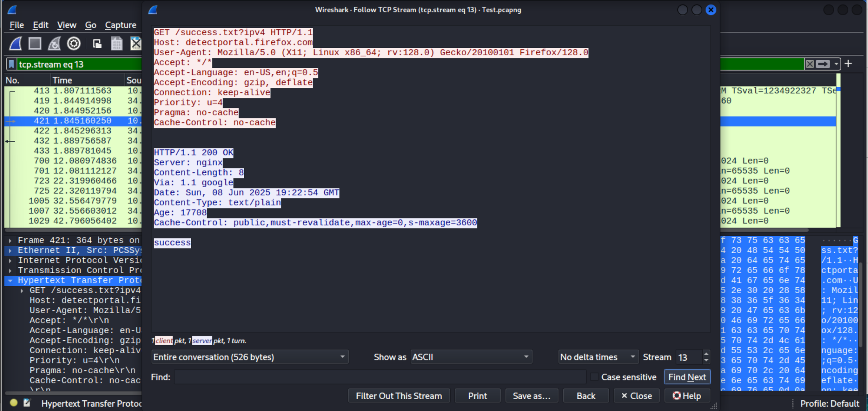Expand Internet Protocol Version row

(10, 261)
